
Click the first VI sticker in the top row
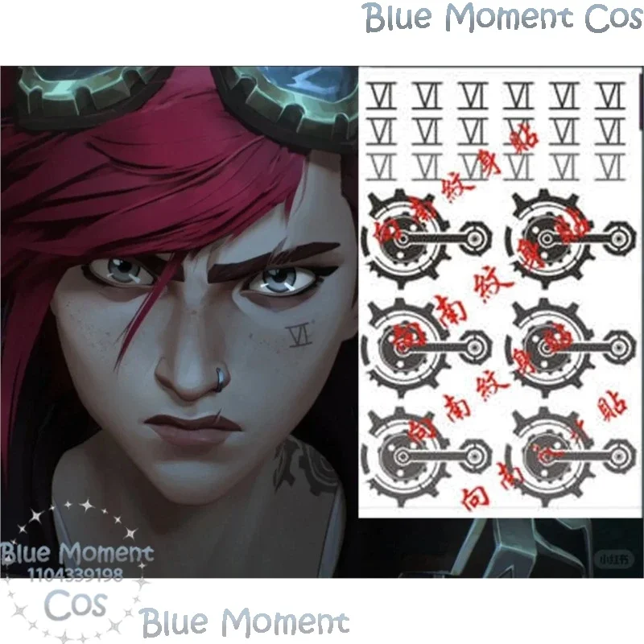[x=381, y=96]
